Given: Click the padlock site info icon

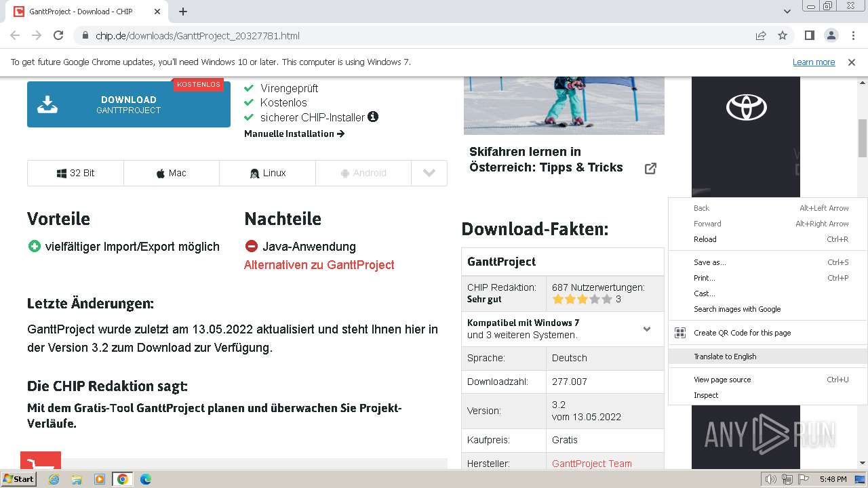Looking at the screenshot, I should pos(85,35).
